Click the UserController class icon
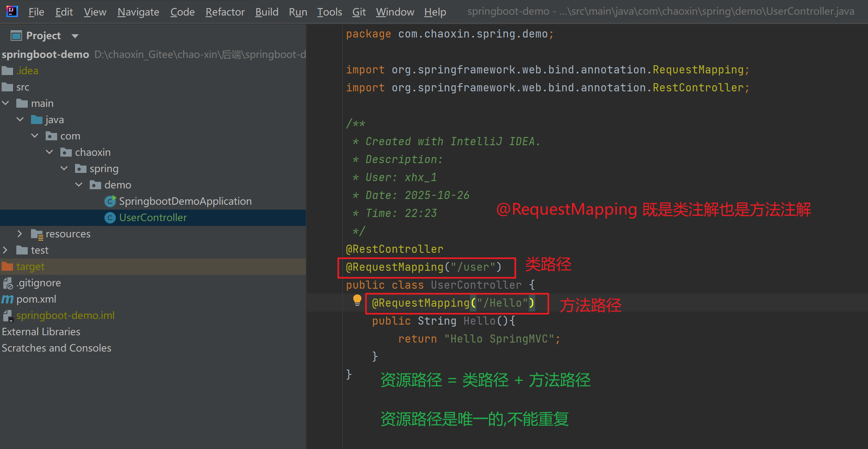Viewport: 868px width, 449px height. pos(110,218)
